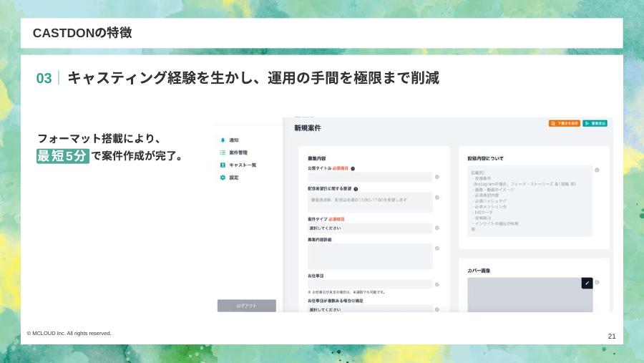This screenshot has width=644, height=363.
Task: Click the slide title CASTDONの特徴
Action: tap(82, 33)
